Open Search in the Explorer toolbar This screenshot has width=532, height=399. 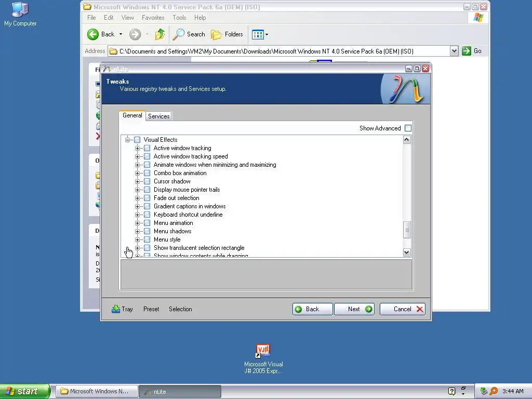189,34
